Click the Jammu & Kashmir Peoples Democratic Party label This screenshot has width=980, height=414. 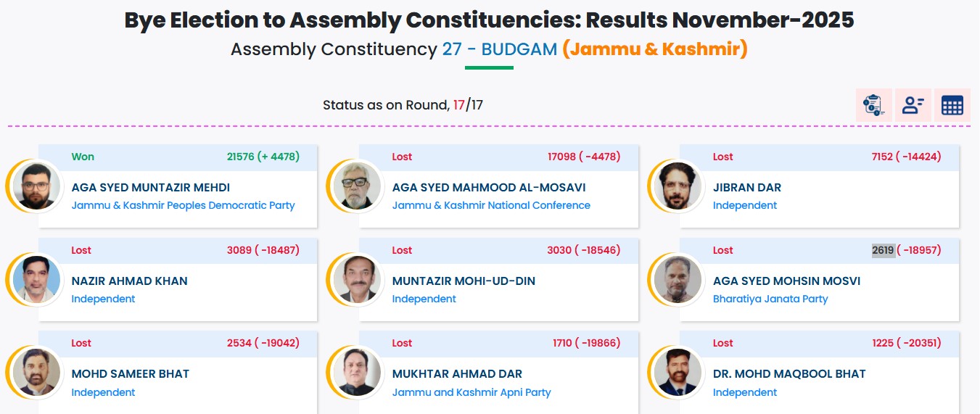pos(183,205)
